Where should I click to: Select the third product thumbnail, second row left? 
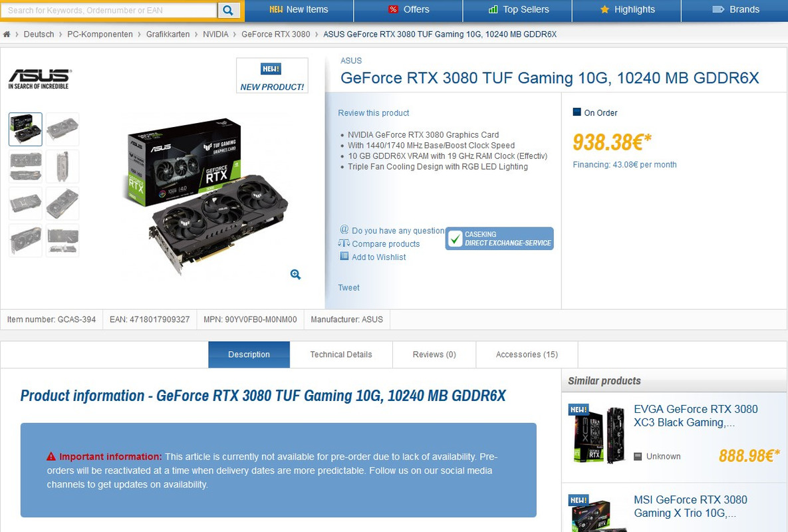[x=26, y=166]
